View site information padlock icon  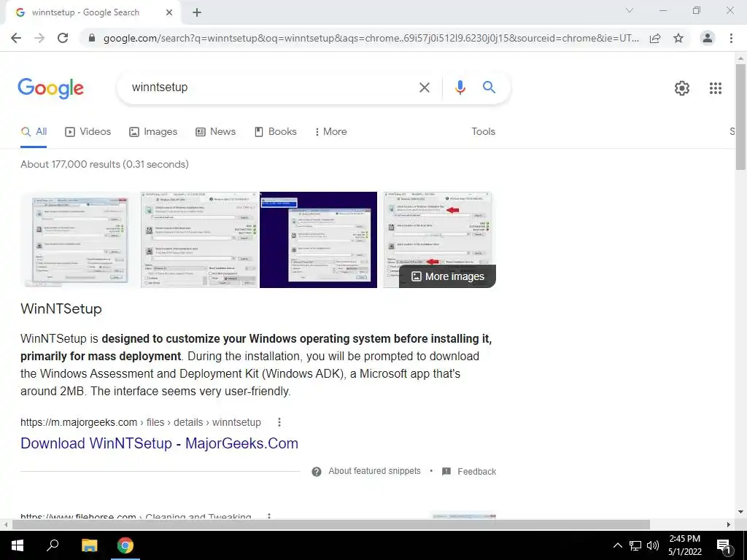(92, 38)
